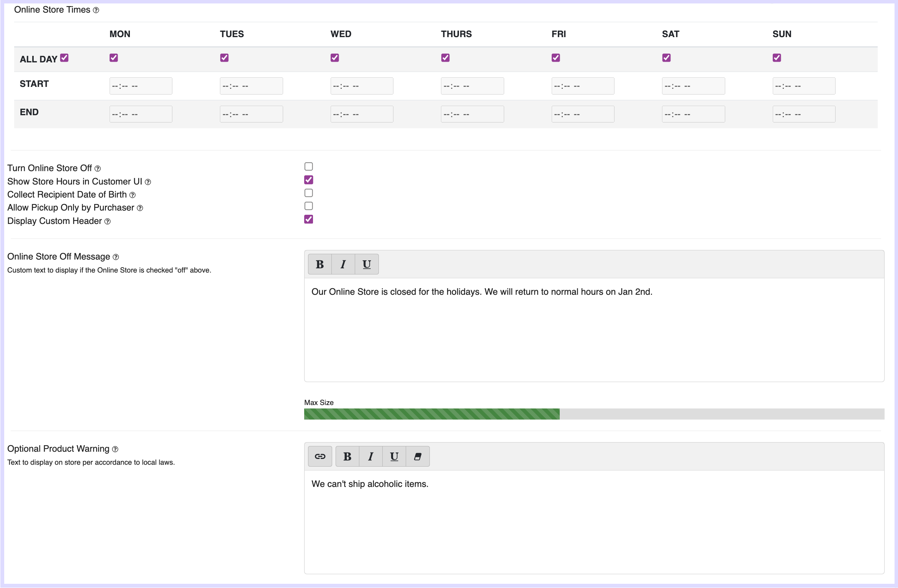Image resolution: width=898 pixels, height=588 pixels.
Task: Check Collect Recipient Date of Birth
Action: (308, 193)
